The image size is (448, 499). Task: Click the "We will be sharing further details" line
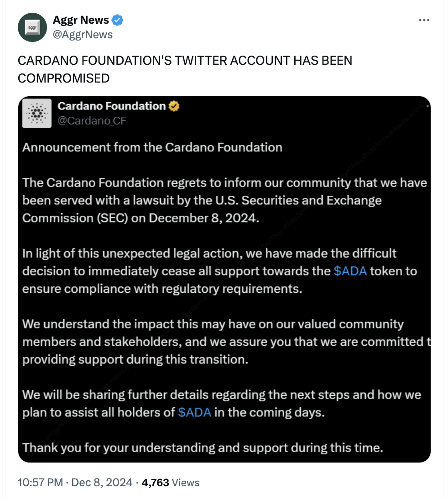[x=221, y=395]
